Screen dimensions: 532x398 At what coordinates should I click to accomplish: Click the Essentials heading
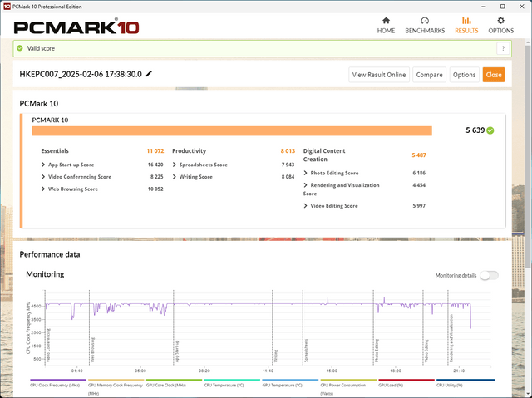[x=55, y=151]
